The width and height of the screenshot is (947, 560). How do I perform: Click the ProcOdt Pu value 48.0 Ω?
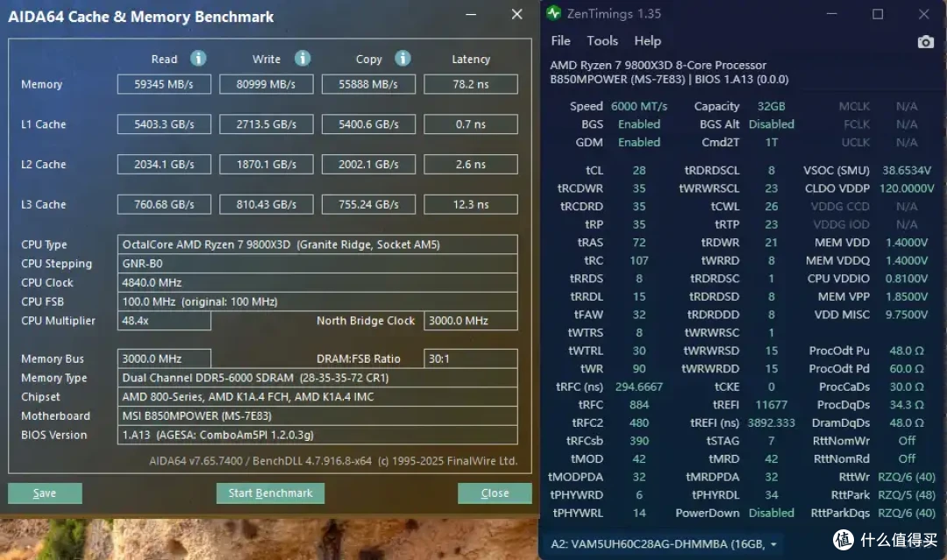coord(907,351)
